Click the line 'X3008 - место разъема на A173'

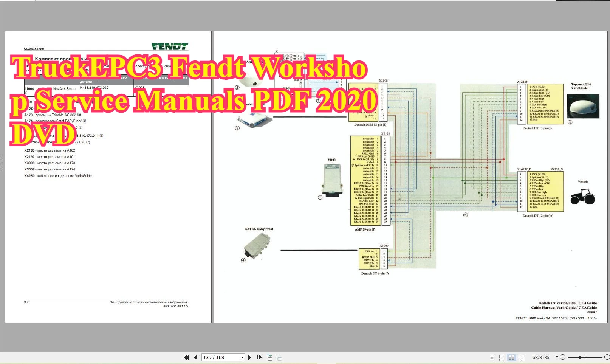coord(50,163)
